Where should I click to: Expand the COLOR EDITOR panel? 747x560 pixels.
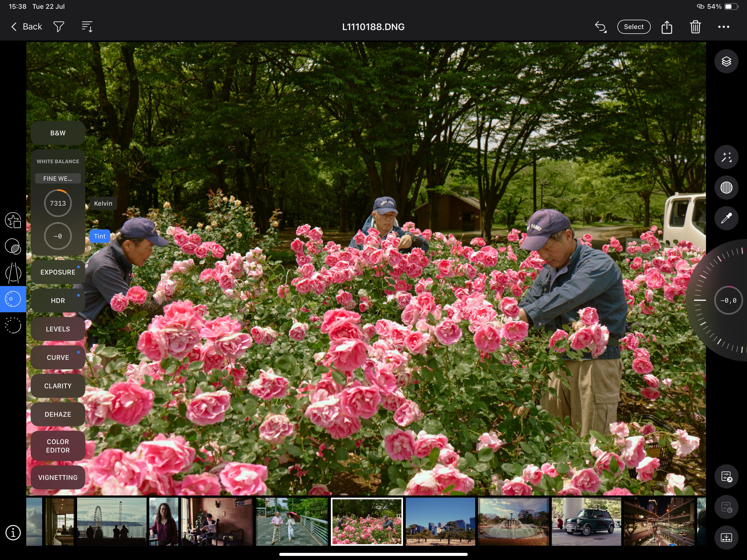coord(58,446)
